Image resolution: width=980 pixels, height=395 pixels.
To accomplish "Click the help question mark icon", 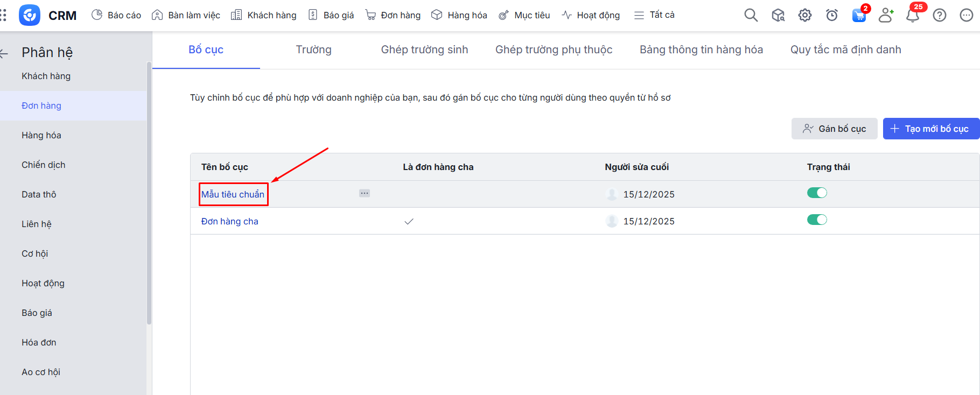I will pyautogui.click(x=939, y=15).
